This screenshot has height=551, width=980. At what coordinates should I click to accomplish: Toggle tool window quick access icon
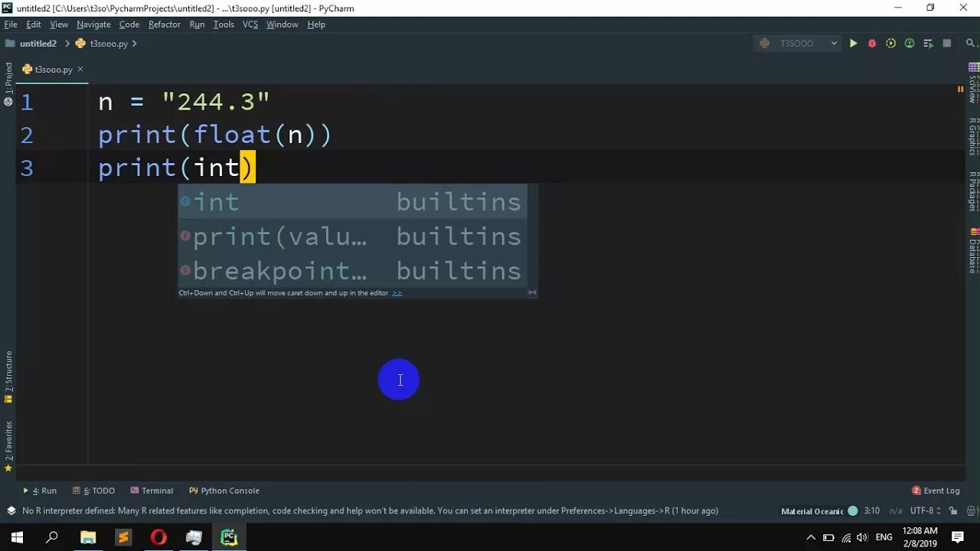(11, 510)
